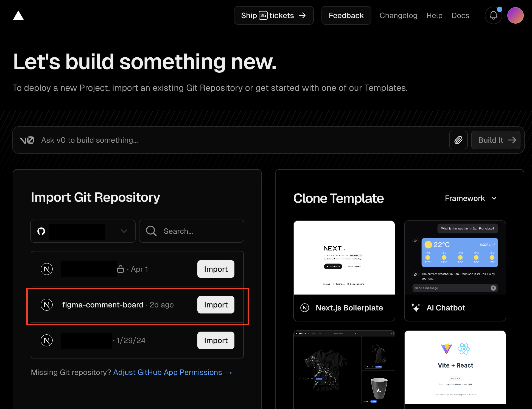Click Next.js icon beside figma-comment-board
Screen dimensions: 532x409
[x=47, y=305]
